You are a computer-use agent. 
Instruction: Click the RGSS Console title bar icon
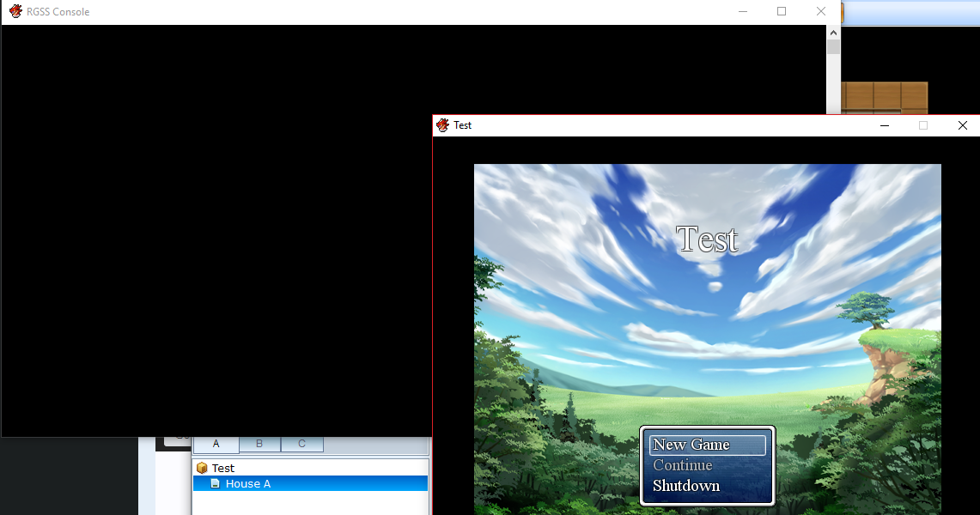15,11
